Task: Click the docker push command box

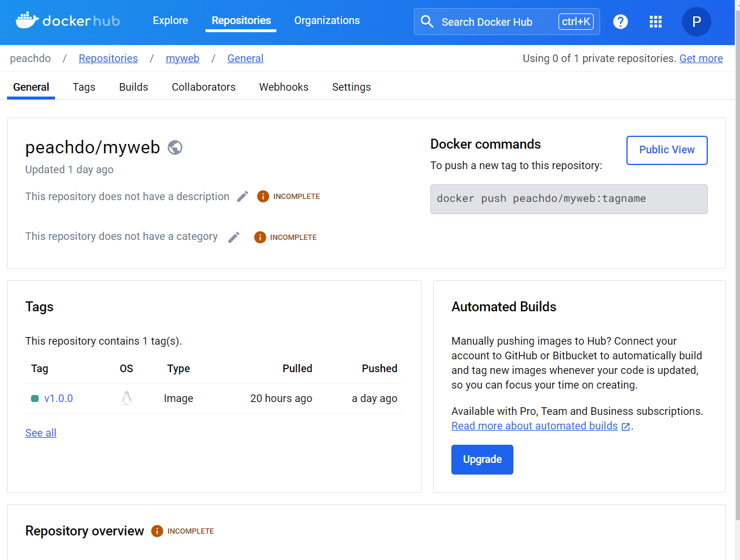Action: (x=569, y=199)
